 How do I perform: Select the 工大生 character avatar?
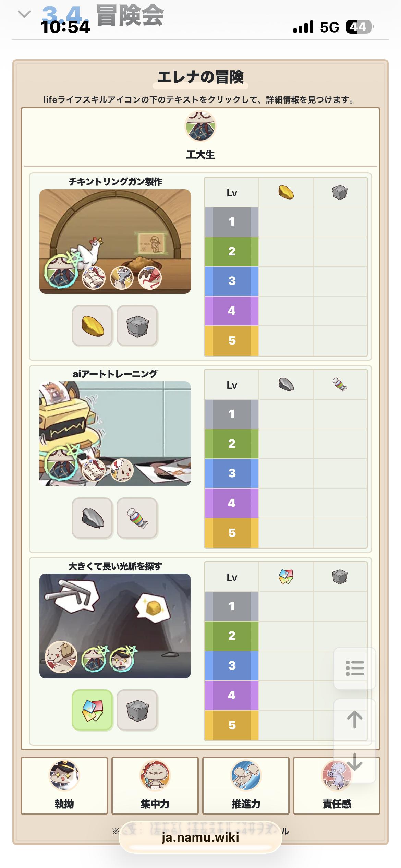tap(200, 126)
